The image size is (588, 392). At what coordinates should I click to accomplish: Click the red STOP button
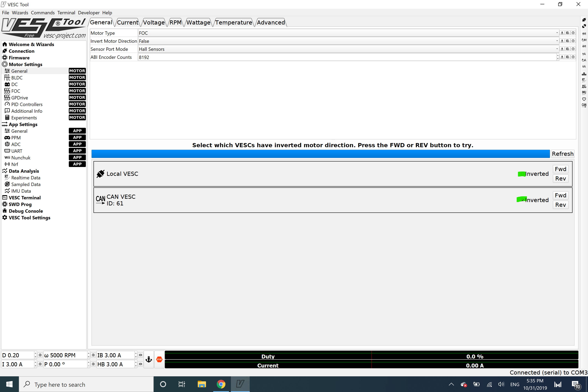pos(159,359)
